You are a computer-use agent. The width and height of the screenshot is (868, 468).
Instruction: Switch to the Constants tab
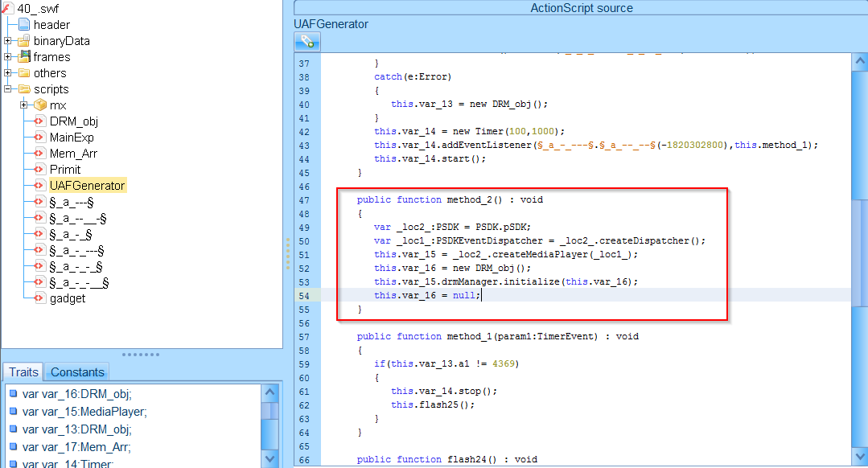pyautogui.click(x=77, y=372)
